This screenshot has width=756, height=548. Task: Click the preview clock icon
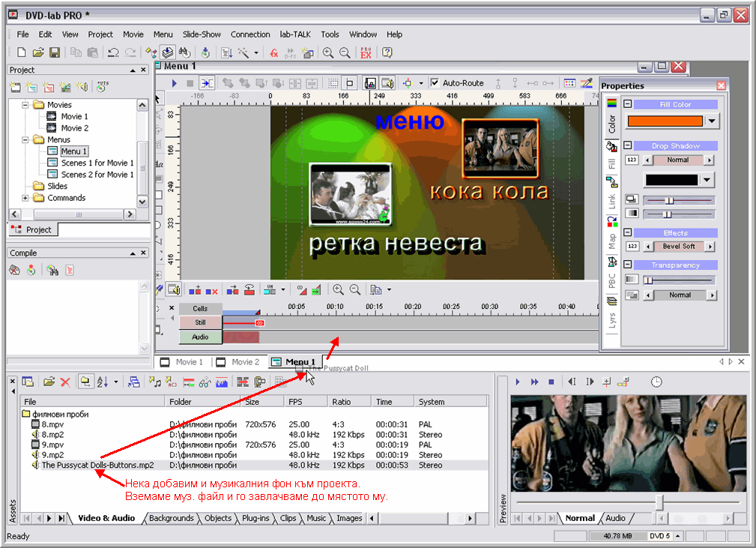[x=656, y=382]
